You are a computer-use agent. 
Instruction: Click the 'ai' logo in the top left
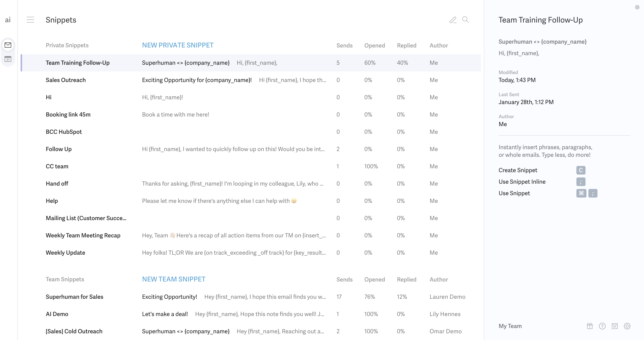point(8,20)
